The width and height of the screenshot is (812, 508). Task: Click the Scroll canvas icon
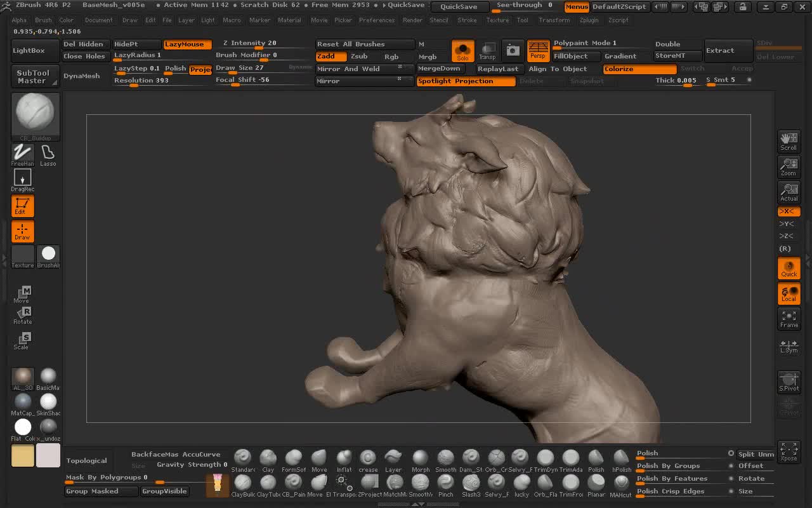coord(789,141)
